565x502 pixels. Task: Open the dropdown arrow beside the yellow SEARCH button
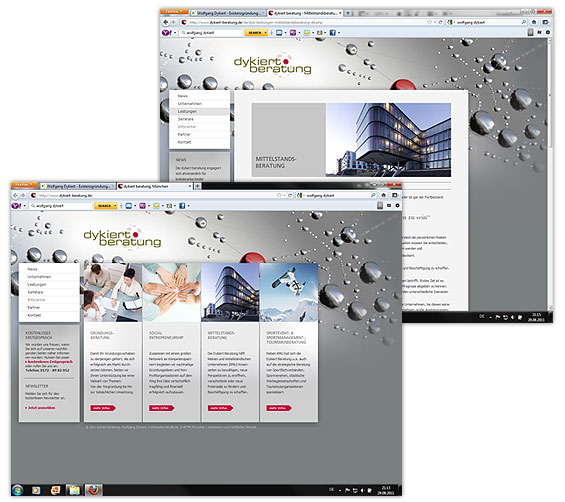click(115, 206)
